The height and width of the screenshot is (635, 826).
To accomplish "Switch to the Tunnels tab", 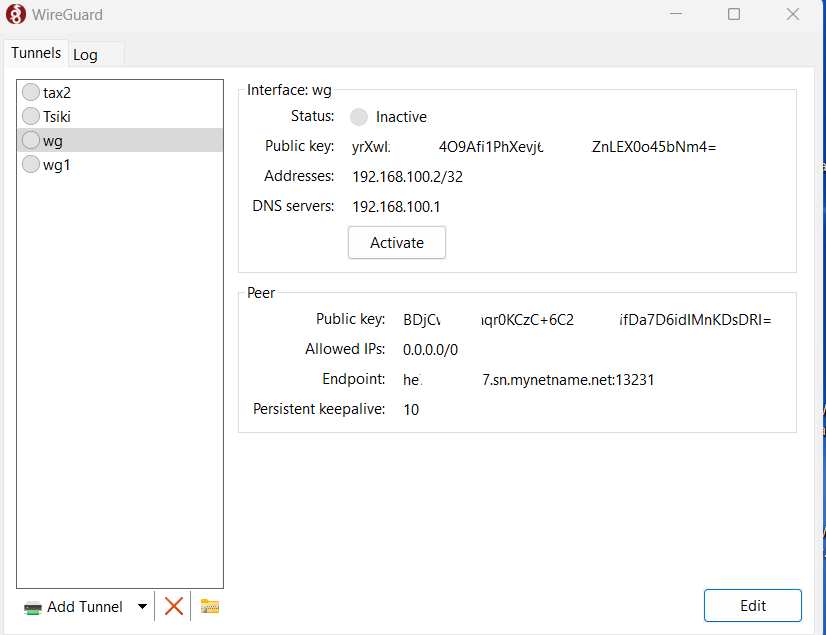I will (35, 52).
